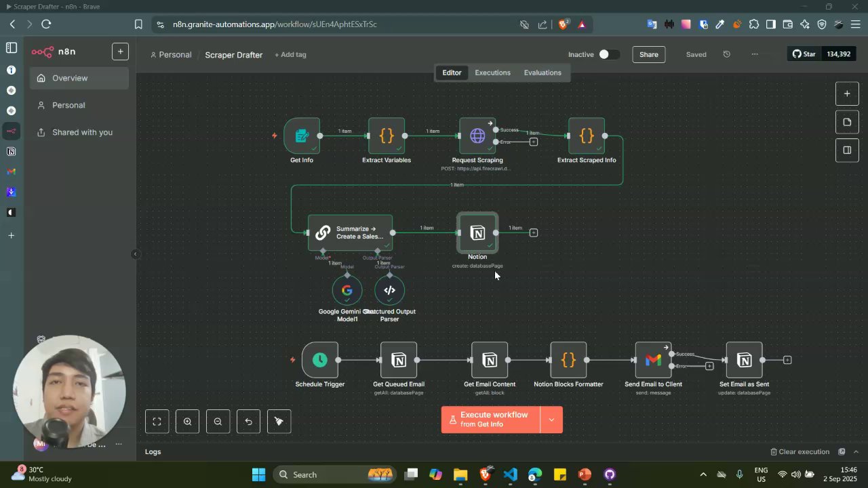
Task: Click the Share button
Action: (649, 54)
